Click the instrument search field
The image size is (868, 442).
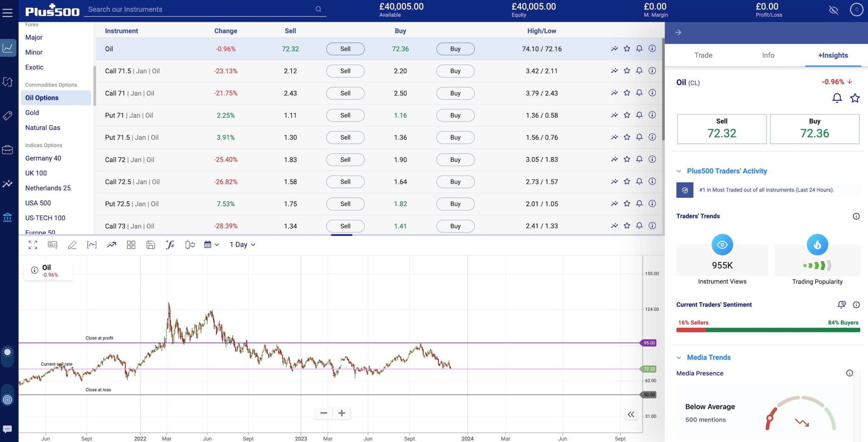[199, 9]
